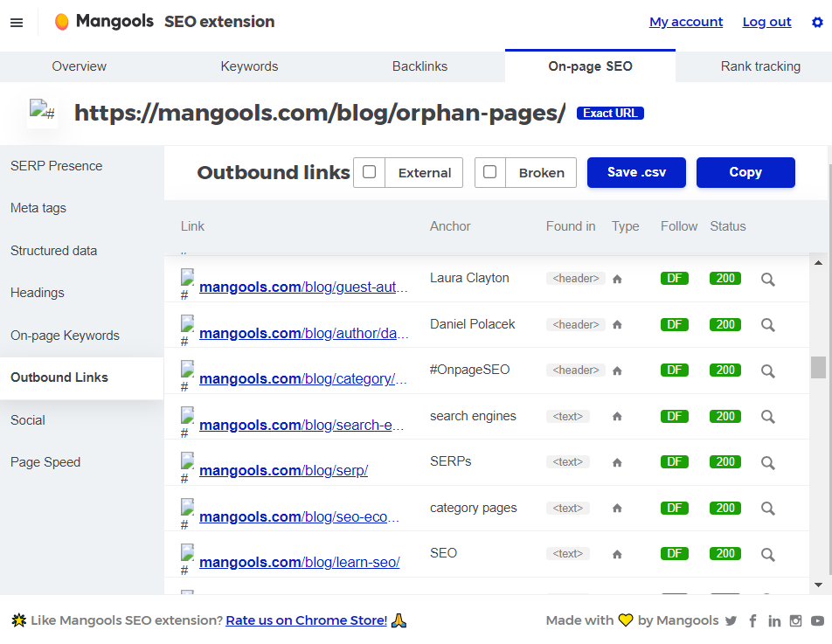Click the Log out link
This screenshot has height=644, width=832.
pyautogui.click(x=766, y=22)
